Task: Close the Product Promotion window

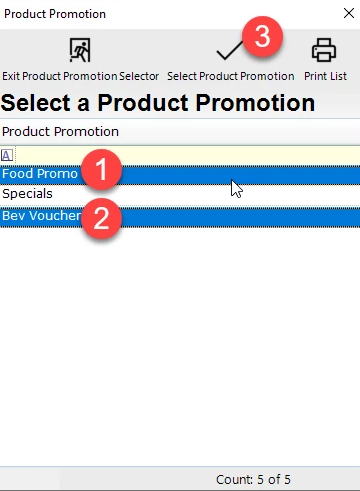Action: [x=349, y=13]
